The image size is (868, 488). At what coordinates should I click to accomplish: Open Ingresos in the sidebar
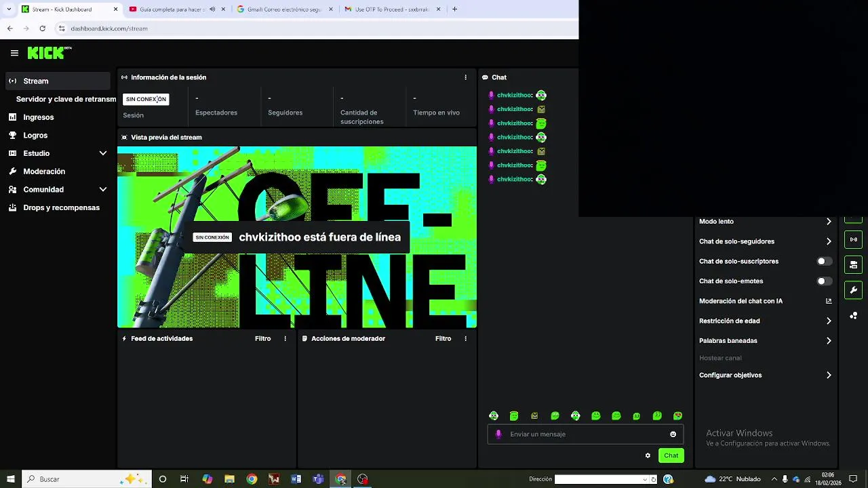[x=58, y=117]
